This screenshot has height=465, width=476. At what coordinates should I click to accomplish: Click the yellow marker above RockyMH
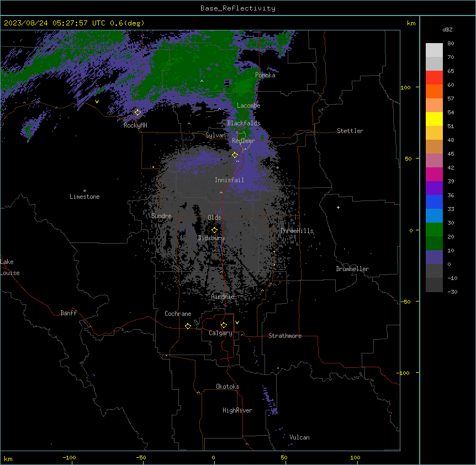click(x=137, y=113)
